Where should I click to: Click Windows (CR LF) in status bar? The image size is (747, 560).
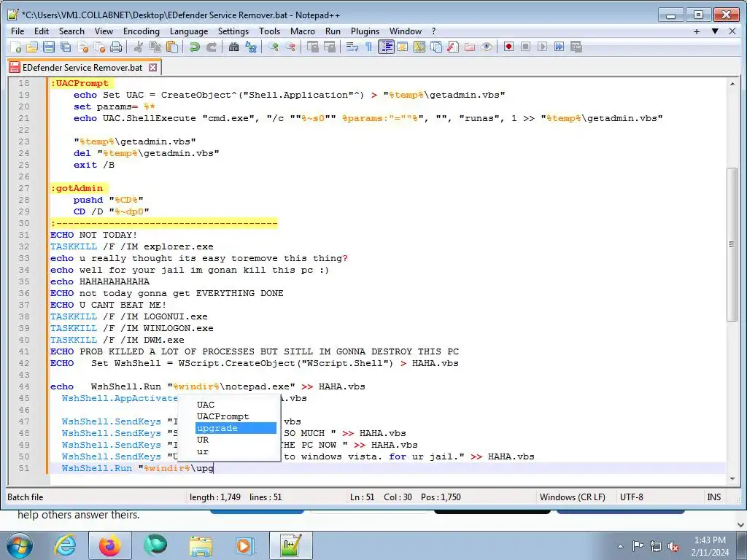572,497
